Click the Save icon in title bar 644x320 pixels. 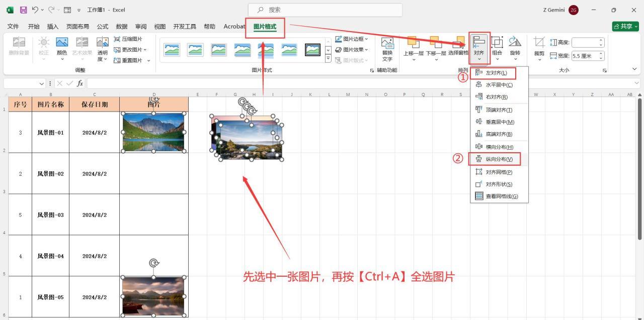click(x=23, y=10)
